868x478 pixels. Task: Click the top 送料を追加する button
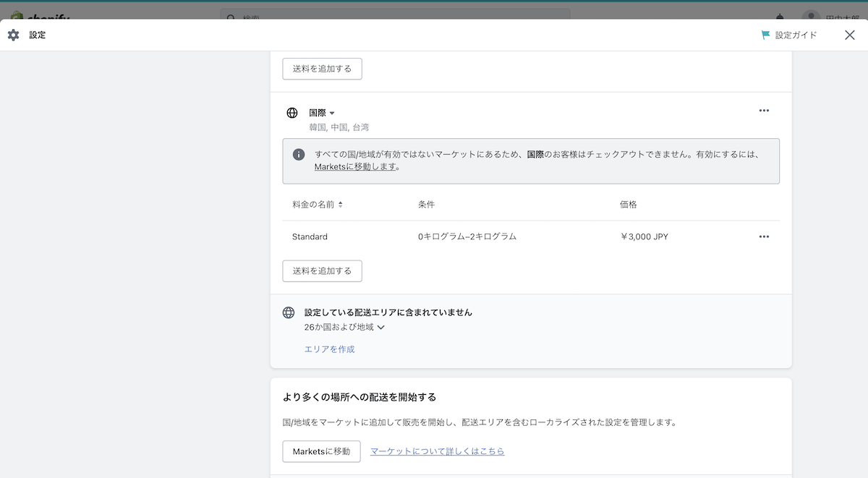[x=322, y=69]
